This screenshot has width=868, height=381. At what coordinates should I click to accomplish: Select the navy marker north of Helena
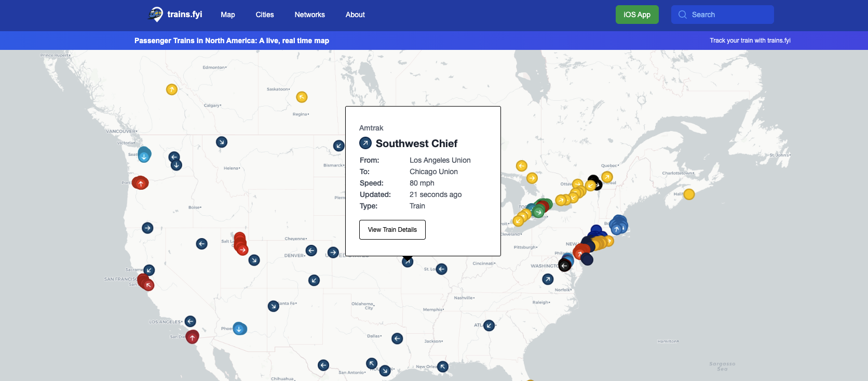[222, 142]
